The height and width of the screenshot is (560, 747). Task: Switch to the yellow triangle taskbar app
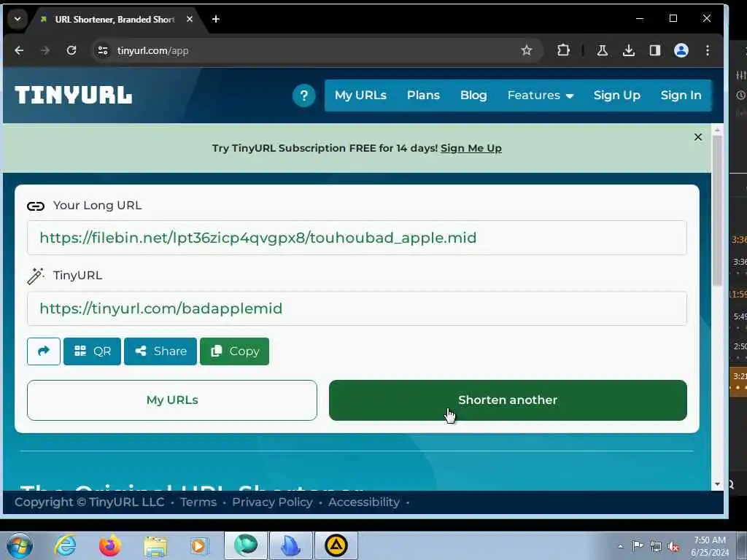(336, 545)
